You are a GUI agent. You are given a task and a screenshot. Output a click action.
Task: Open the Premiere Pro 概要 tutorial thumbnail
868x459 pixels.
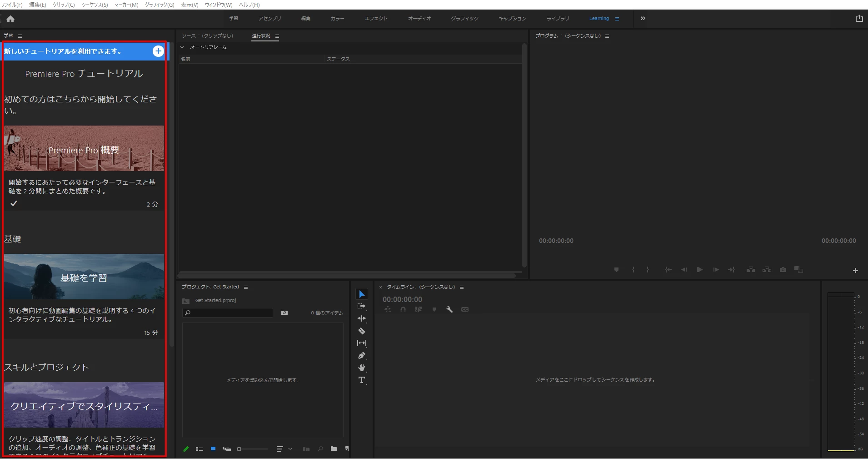click(84, 148)
